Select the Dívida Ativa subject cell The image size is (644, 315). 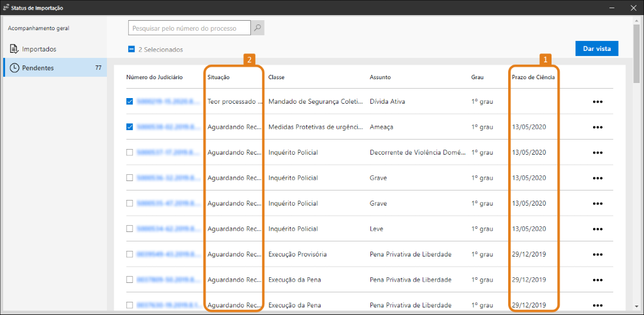(387, 101)
